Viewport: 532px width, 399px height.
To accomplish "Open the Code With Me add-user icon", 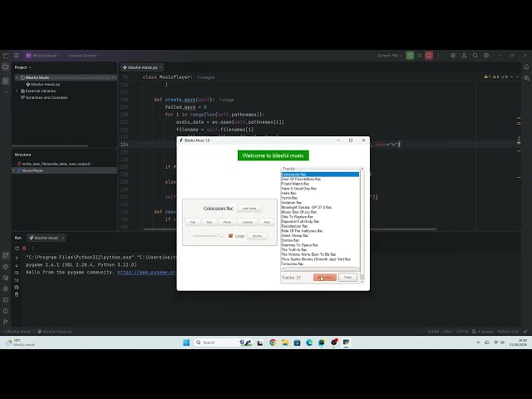I will coord(464,56).
